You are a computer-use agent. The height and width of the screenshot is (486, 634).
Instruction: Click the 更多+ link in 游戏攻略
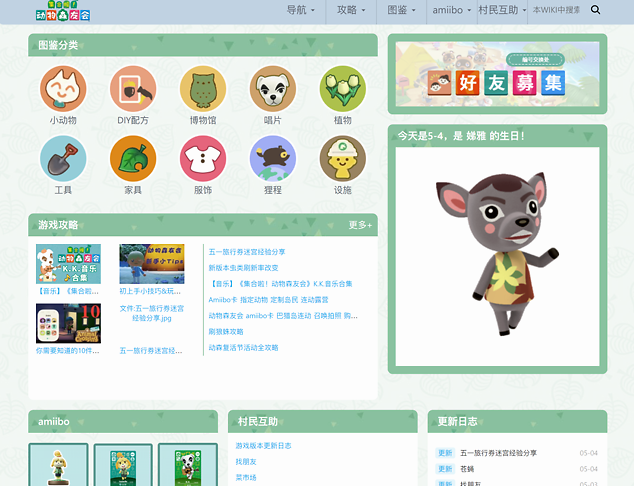point(360,225)
